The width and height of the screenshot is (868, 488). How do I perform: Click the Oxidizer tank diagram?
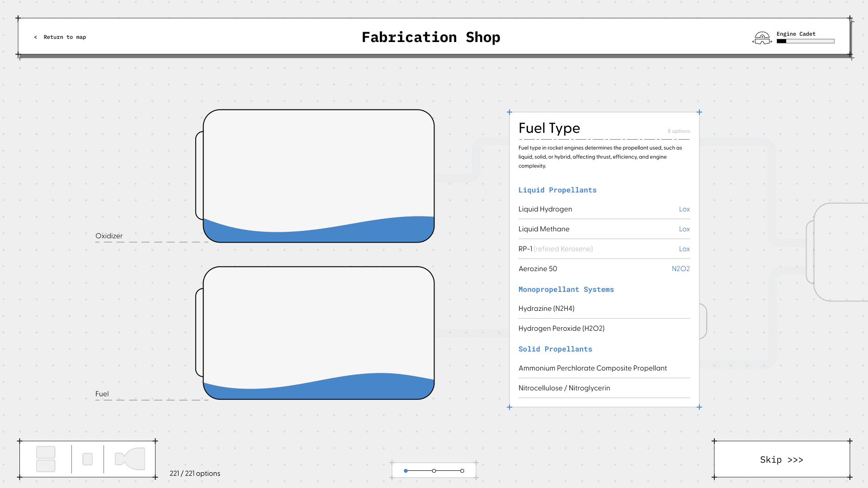click(x=318, y=176)
